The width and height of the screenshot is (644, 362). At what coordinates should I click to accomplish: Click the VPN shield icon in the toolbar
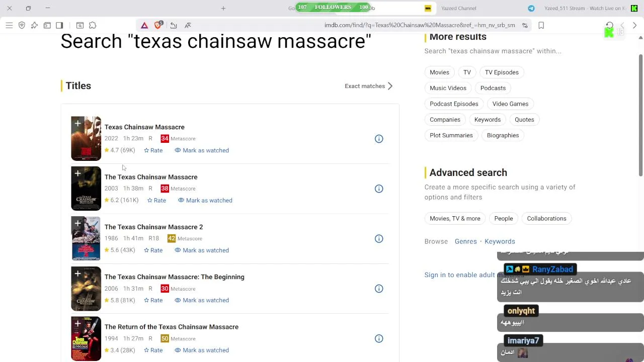pyautogui.click(x=22, y=25)
